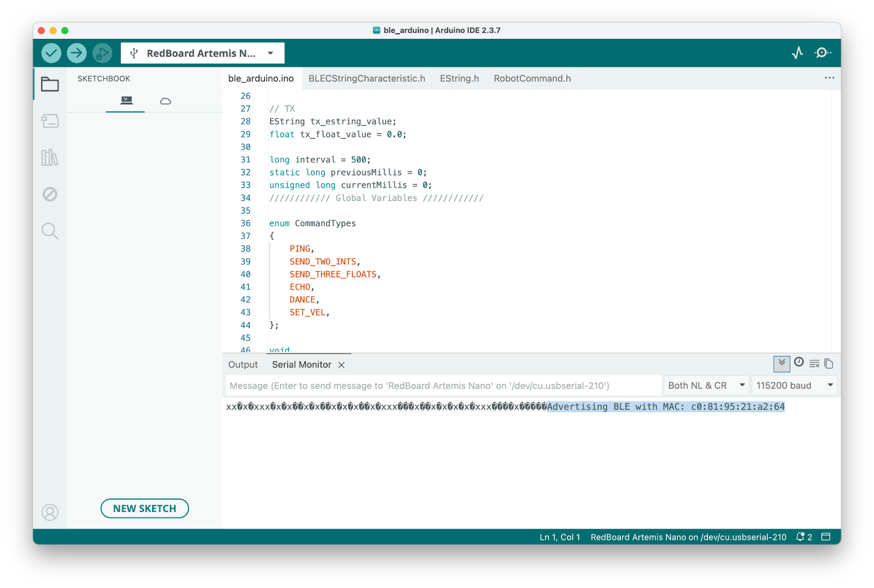This screenshot has height=588, width=874.
Task: Open the Serial Plotter icon
Action: pyautogui.click(x=797, y=53)
